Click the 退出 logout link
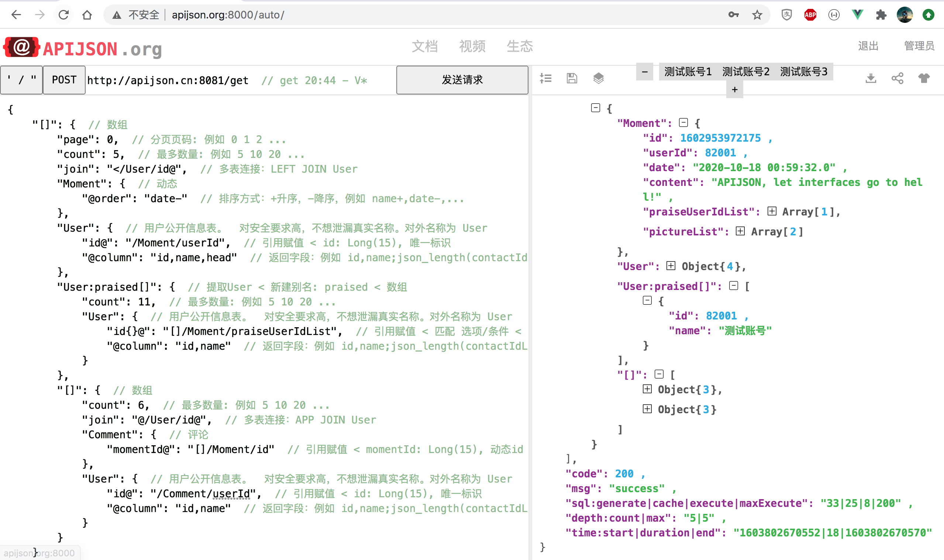The width and height of the screenshot is (944, 560). click(868, 46)
